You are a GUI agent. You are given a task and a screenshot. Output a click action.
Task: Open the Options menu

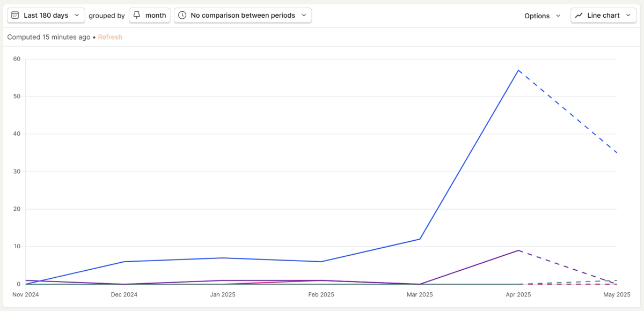[543, 16]
